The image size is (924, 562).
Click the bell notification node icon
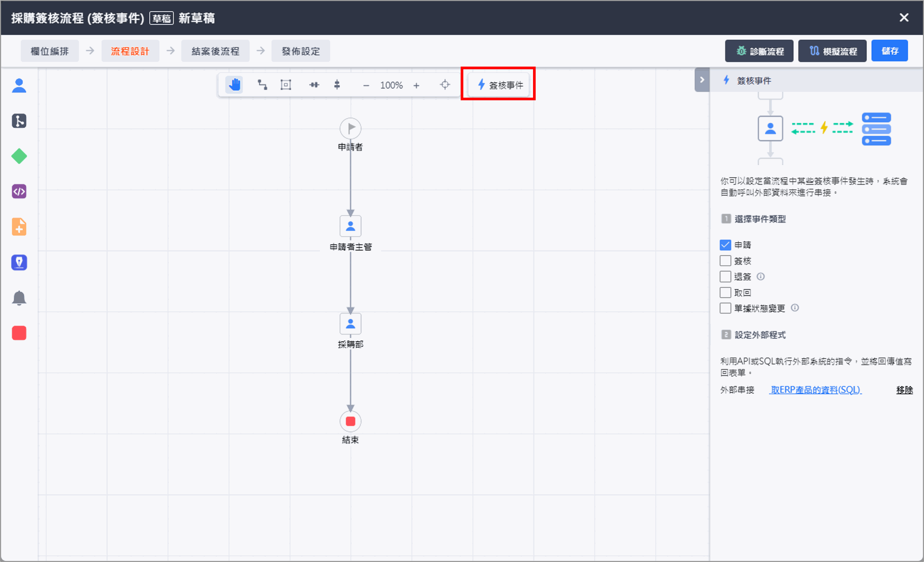click(19, 298)
